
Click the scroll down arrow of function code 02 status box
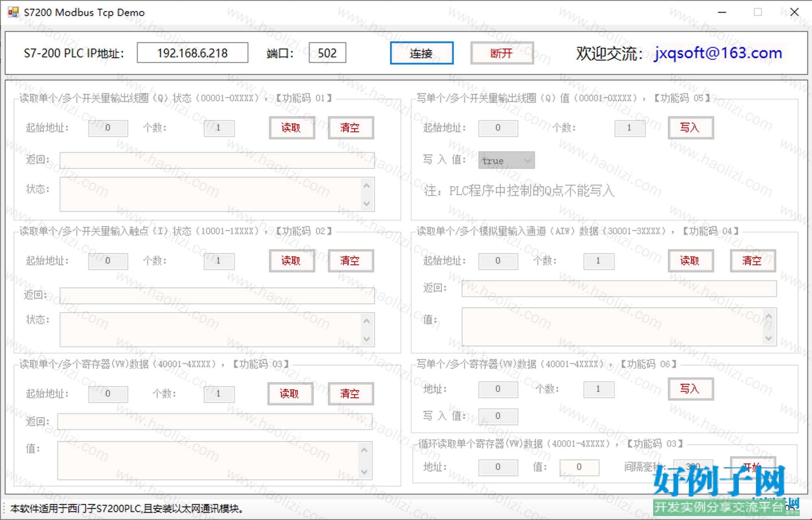[x=367, y=339]
